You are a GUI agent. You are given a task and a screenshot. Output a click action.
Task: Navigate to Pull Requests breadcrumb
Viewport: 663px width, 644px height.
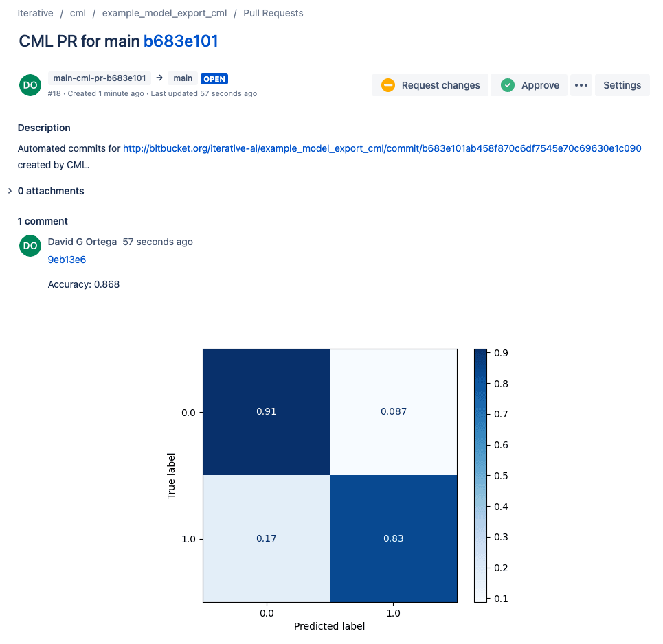click(273, 13)
